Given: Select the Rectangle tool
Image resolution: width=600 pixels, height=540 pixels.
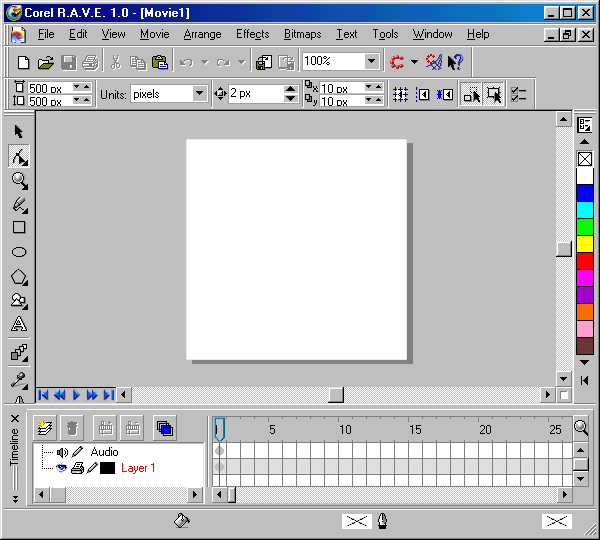Looking at the screenshot, I should [19, 227].
